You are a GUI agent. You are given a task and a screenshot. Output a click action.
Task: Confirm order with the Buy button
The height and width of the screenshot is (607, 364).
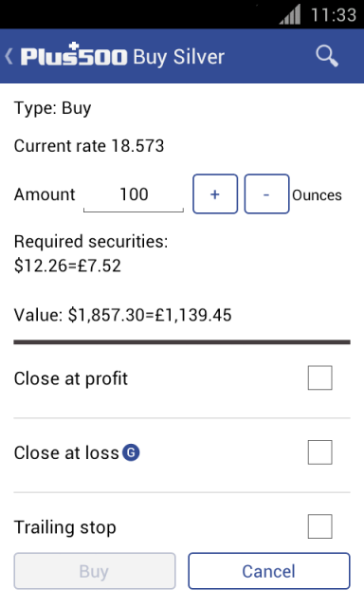tap(95, 571)
